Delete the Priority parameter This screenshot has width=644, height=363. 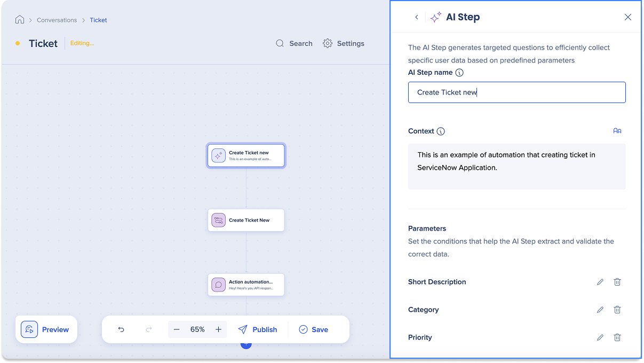click(617, 337)
